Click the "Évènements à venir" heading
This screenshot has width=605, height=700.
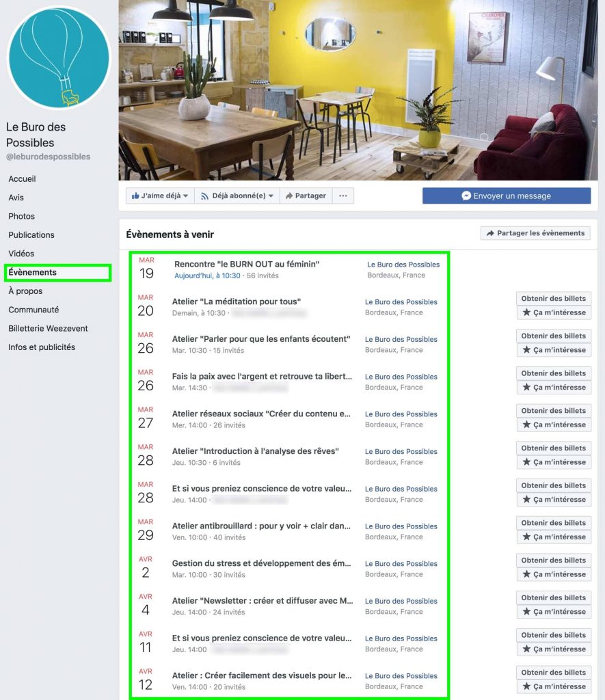pyautogui.click(x=170, y=234)
